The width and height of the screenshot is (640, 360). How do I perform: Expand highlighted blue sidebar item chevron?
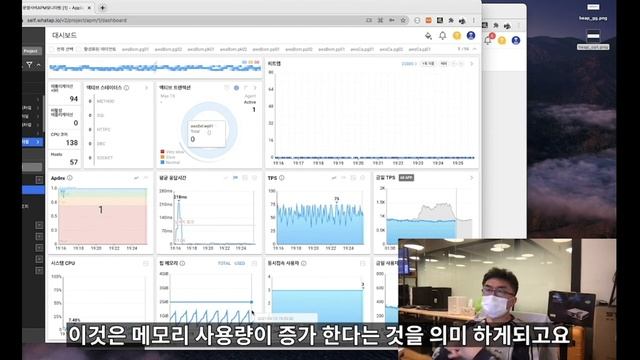(38, 142)
